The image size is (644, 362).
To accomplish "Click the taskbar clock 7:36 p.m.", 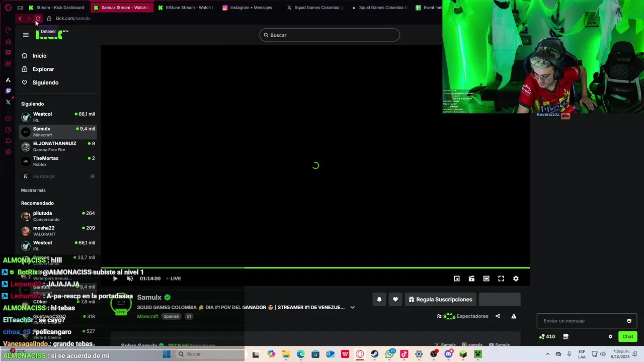I will pos(621,354).
